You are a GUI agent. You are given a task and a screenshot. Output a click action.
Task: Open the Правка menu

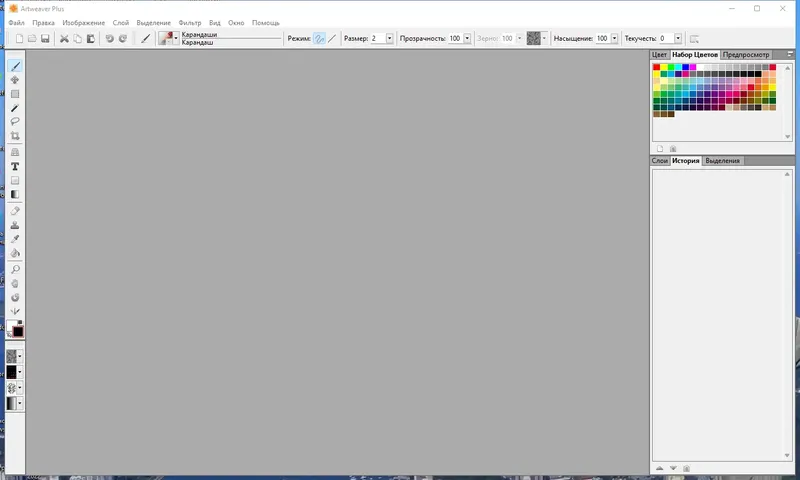[x=43, y=23]
